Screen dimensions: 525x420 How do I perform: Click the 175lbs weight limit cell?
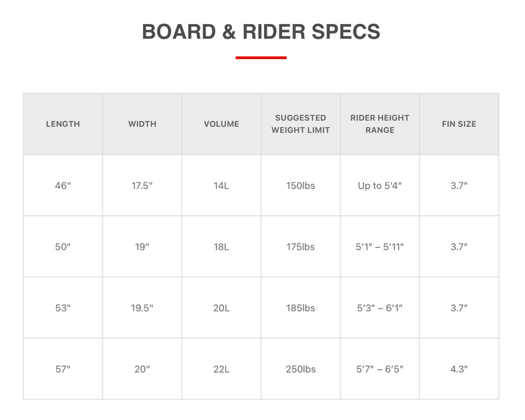(300, 247)
